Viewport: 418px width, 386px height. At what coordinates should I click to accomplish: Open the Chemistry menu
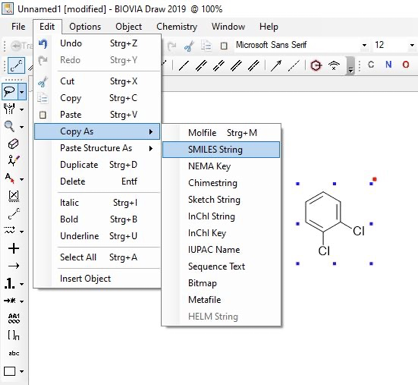tap(177, 27)
